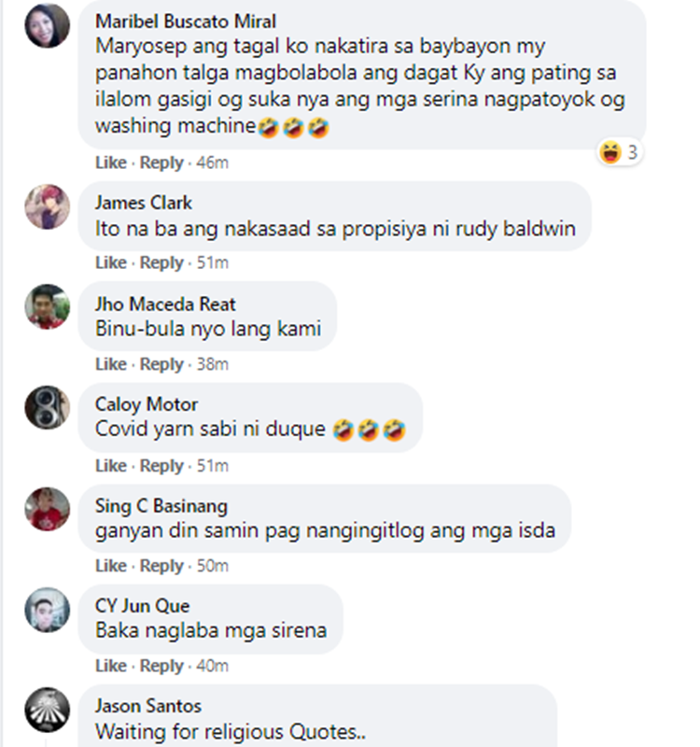Like Jho Maceda Reat's comment

(111, 364)
